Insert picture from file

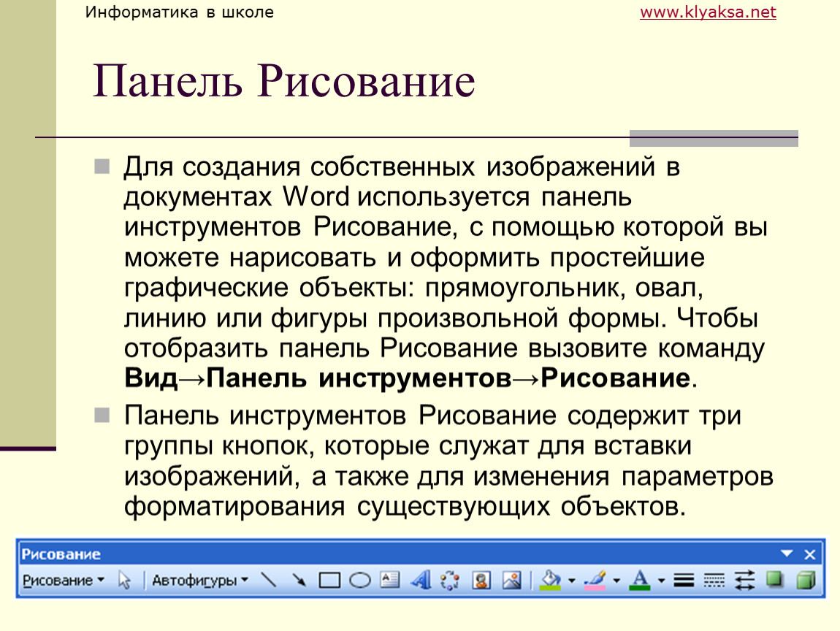511,580
